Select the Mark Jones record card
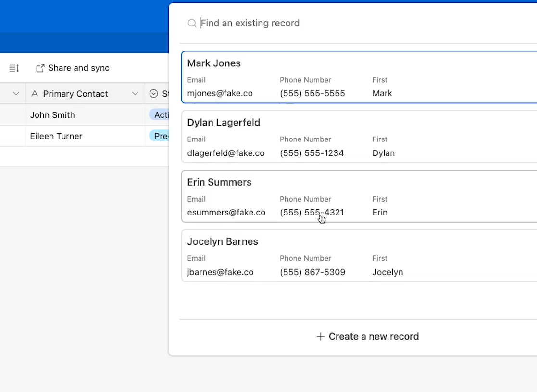This screenshot has height=392, width=537. [359, 77]
